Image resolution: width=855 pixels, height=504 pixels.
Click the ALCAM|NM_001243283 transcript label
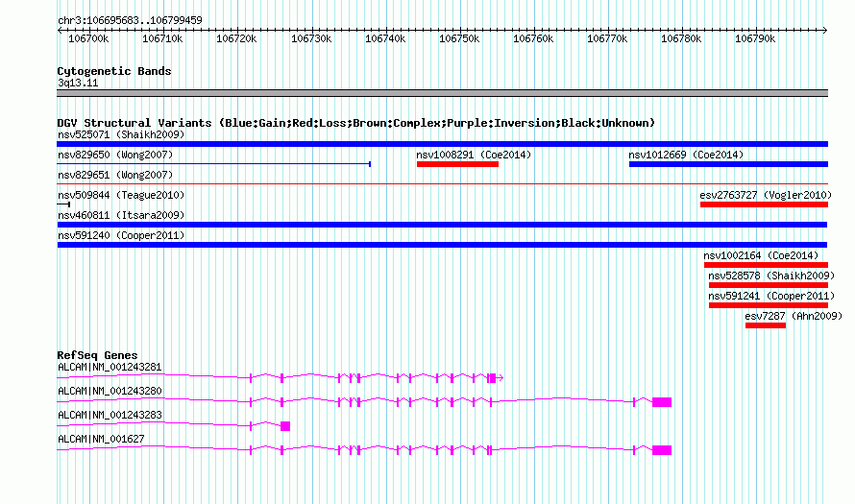pos(110,415)
